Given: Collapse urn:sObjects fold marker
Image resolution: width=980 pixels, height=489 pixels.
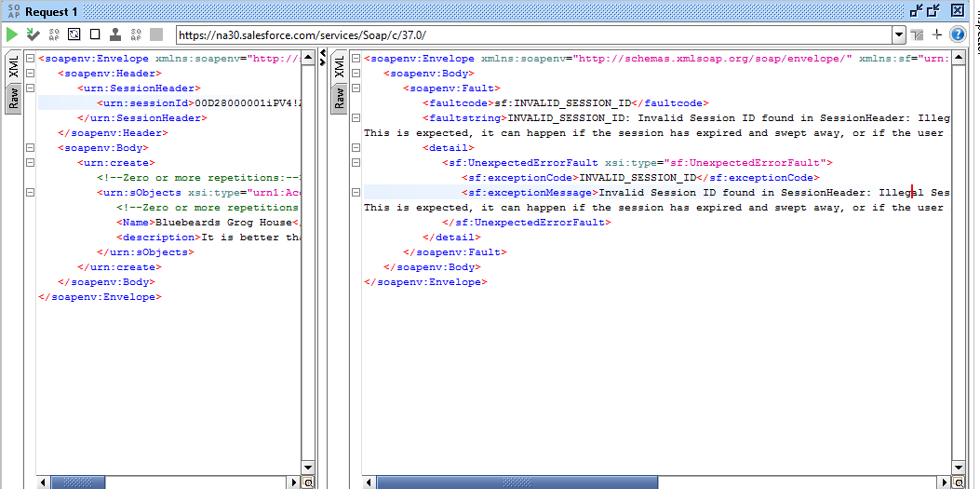Looking at the screenshot, I should [30, 193].
